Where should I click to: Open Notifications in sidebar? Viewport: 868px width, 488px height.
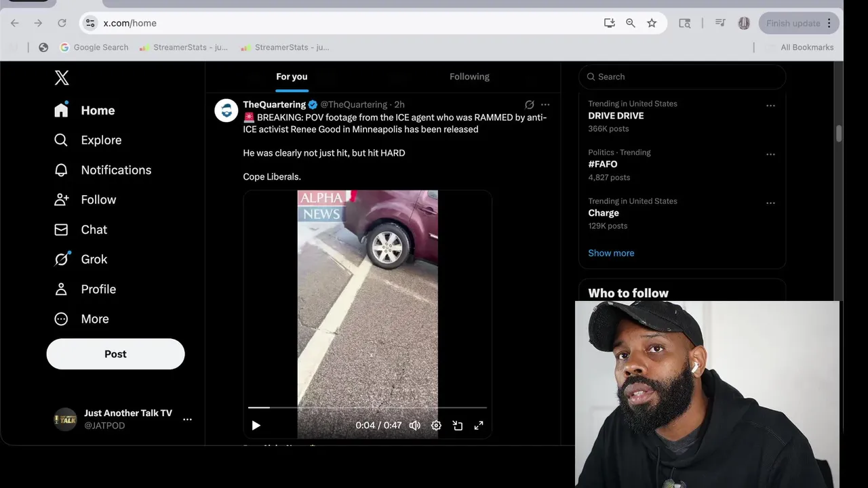(x=102, y=170)
